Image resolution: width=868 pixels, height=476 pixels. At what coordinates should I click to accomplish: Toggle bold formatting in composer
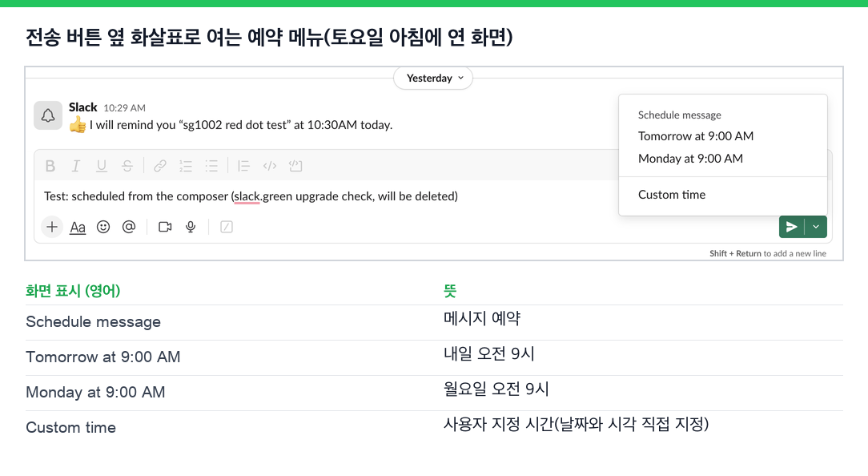click(50, 166)
